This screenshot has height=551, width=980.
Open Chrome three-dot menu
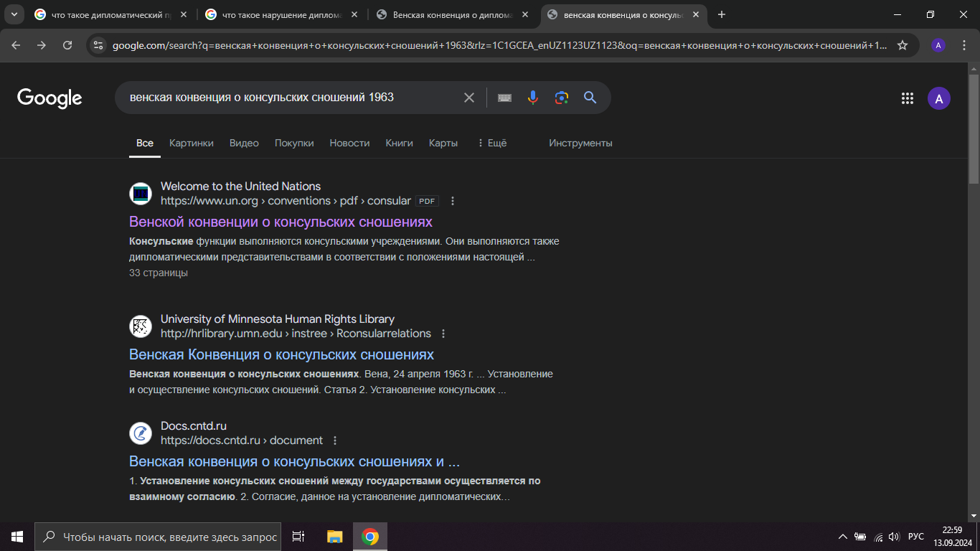coord(964,45)
